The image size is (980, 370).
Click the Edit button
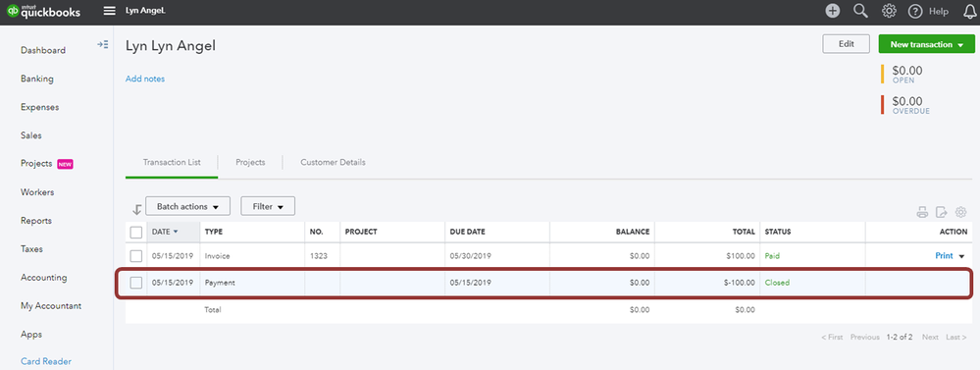(847, 44)
